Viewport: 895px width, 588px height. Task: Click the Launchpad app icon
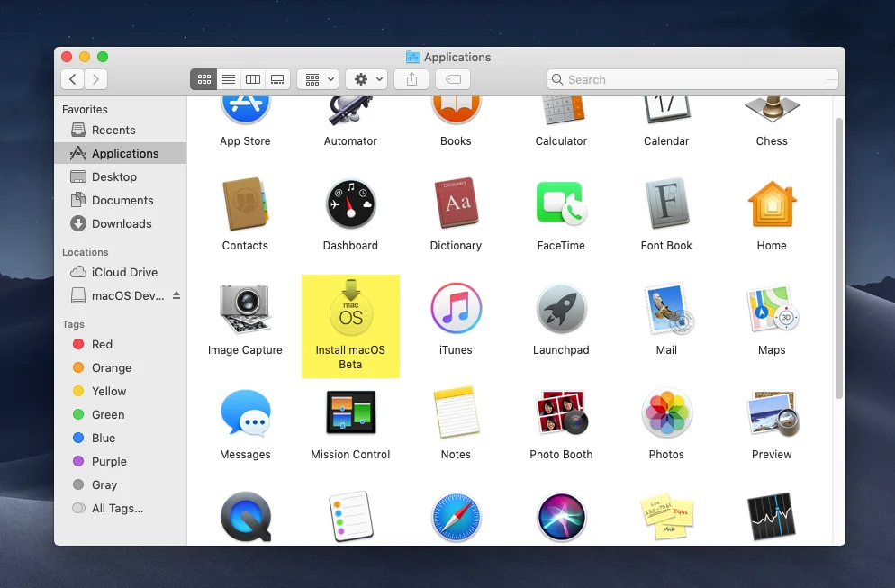tap(561, 308)
